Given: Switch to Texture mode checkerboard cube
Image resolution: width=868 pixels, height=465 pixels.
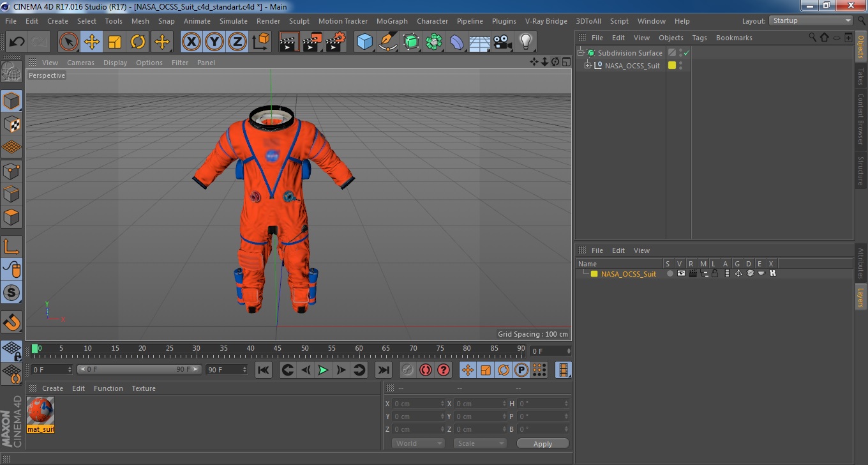Looking at the screenshot, I should pos(11,124).
